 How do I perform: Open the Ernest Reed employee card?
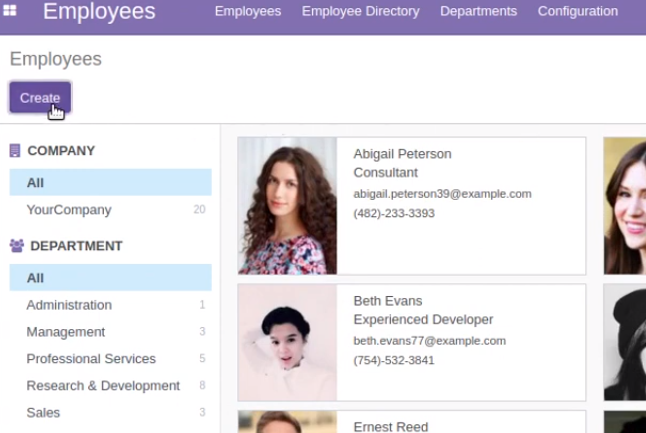tap(412, 422)
